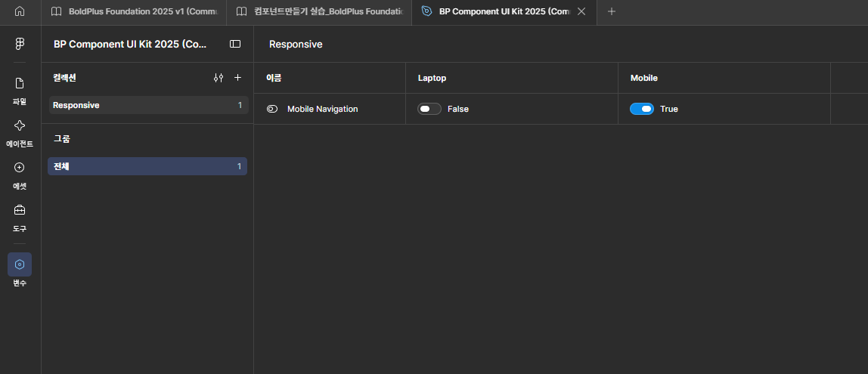Open the 에셋 (Assets) sidebar panel

(x=20, y=176)
